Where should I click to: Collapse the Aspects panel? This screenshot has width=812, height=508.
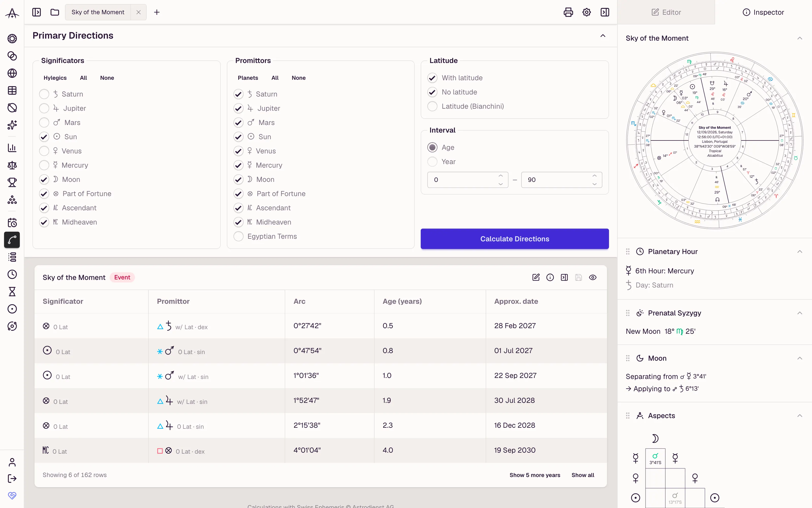pyautogui.click(x=800, y=416)
